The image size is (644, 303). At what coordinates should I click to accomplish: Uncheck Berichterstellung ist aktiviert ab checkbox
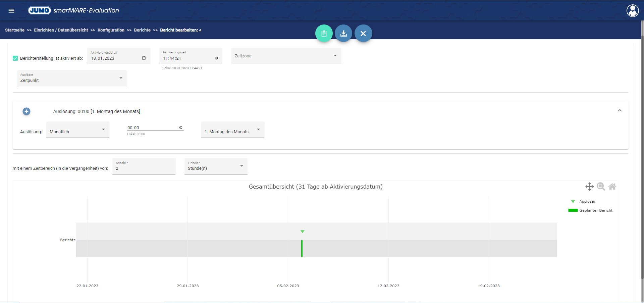[15, 58]
